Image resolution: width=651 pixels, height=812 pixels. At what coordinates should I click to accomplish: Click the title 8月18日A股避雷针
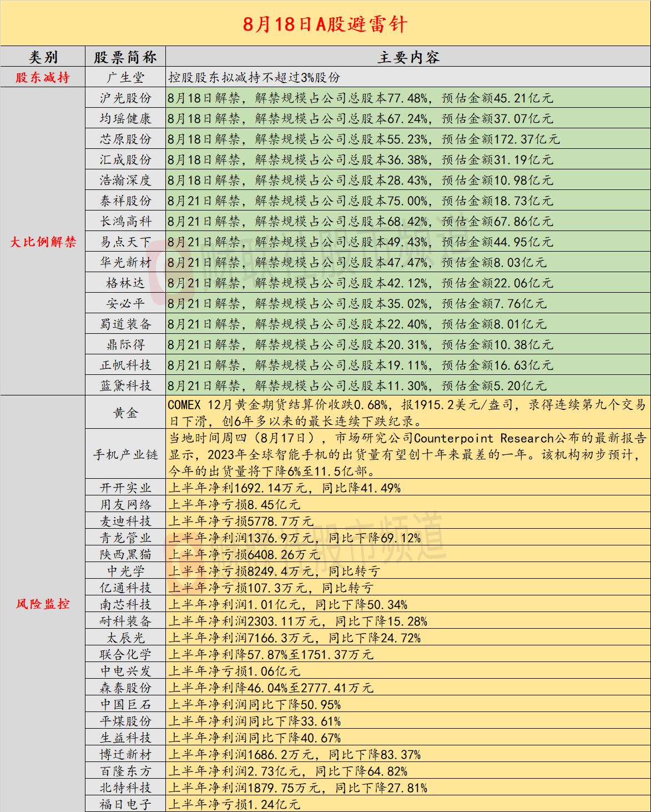(x=325, y=24)
